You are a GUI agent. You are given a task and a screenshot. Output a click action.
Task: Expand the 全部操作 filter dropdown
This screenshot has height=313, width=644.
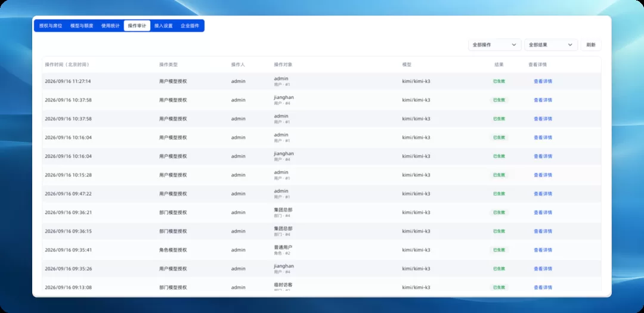(494, 45)
